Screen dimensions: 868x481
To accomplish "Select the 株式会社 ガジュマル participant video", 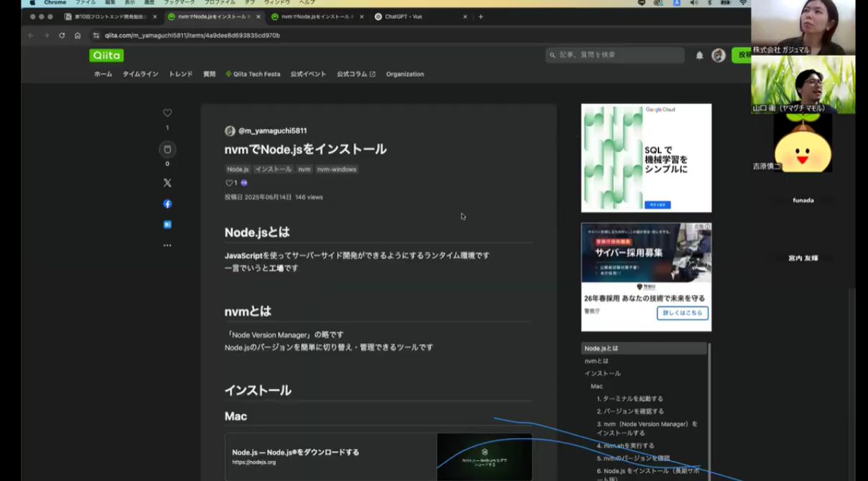I will tap(803, 27).
